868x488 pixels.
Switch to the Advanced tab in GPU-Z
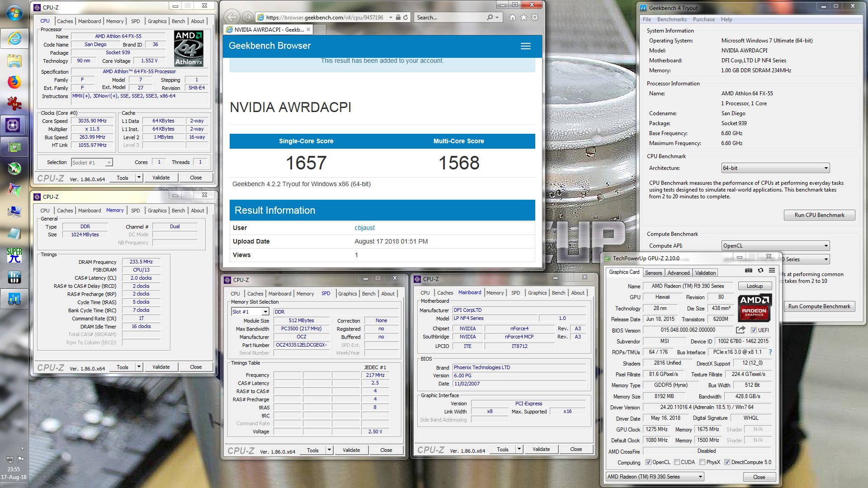coord(679,273)
